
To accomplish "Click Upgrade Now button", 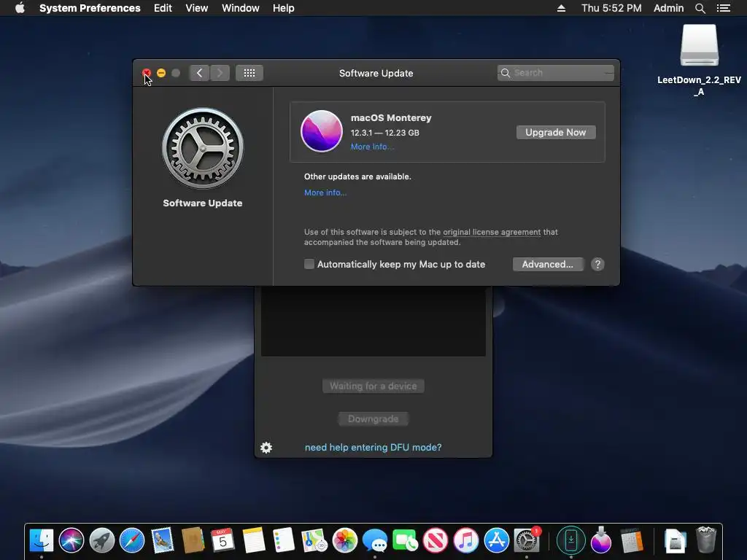I will click(555, 133).
